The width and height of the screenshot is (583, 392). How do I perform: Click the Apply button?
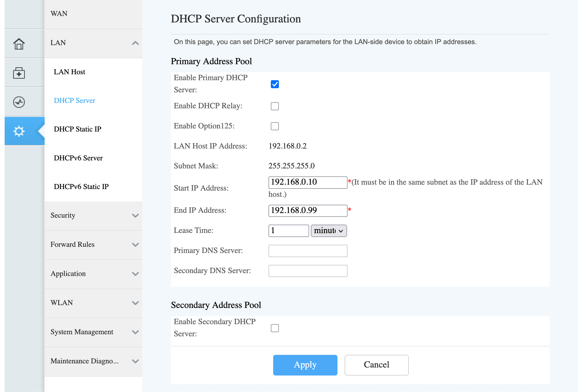[x=305, y=365]
